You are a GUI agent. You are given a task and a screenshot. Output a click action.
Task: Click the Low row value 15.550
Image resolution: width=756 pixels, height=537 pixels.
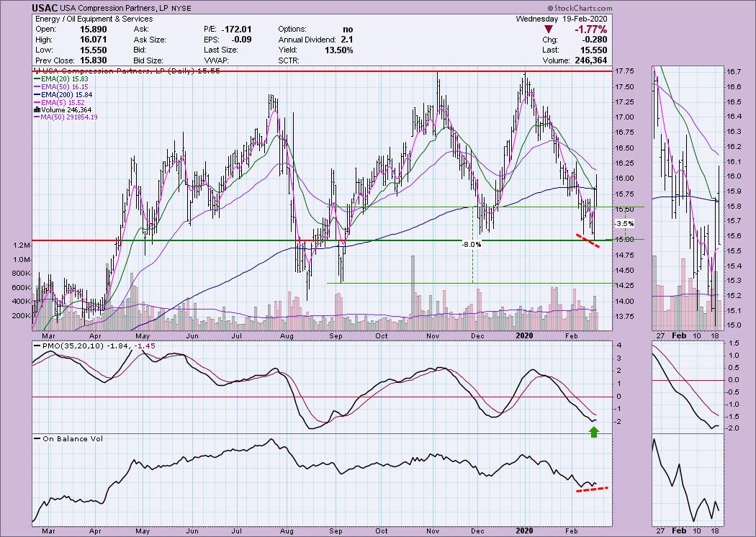pos(93,50)
